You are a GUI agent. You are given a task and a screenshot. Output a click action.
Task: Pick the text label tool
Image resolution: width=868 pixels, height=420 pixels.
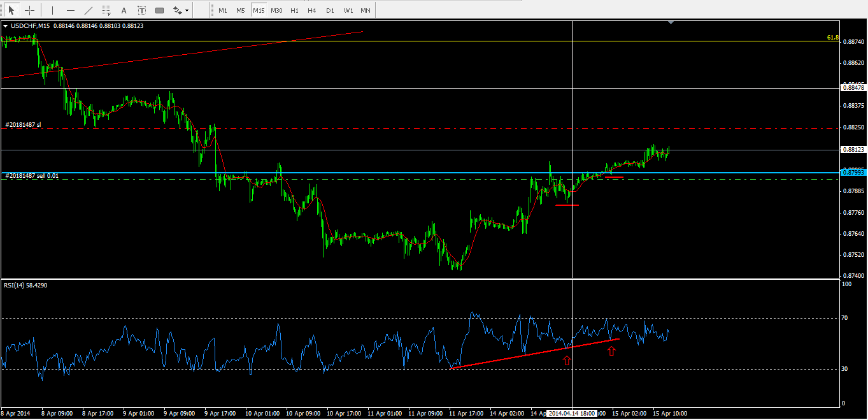tap(141, 10)
